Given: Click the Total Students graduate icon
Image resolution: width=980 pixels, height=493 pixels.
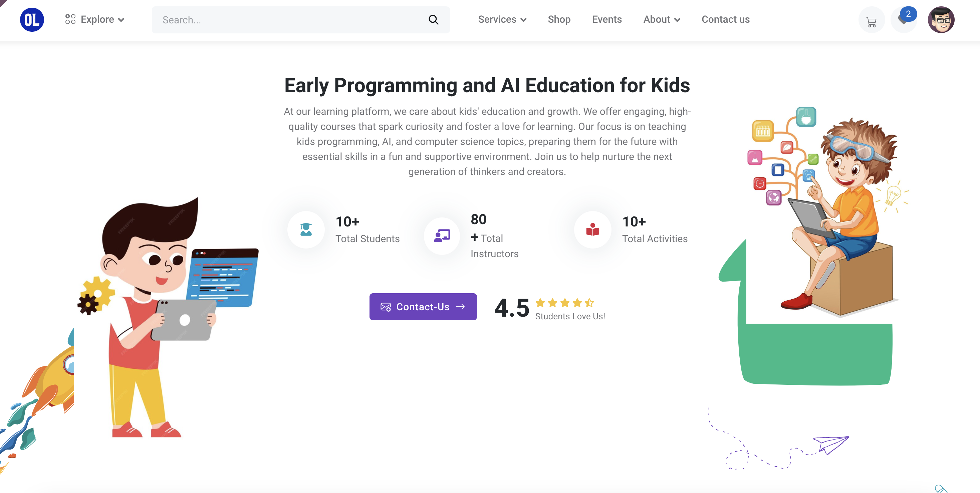Looking at the screenshot, I should [306, 229].
